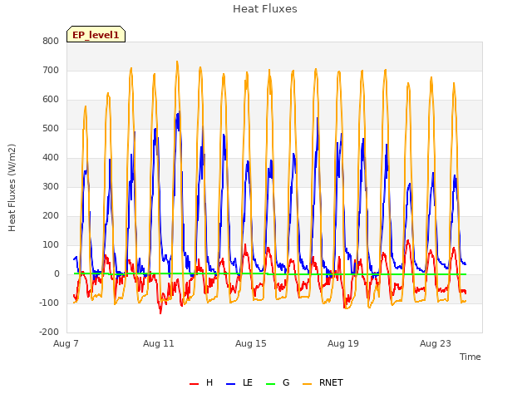Viewport: 532px width, 399px height.
Task: Click the 0 y-axis tick label
Action: 57,273
